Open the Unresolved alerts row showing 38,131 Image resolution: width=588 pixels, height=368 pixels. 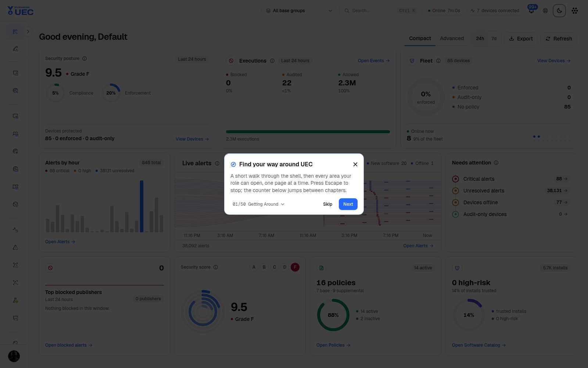click(x=511, y=191)
